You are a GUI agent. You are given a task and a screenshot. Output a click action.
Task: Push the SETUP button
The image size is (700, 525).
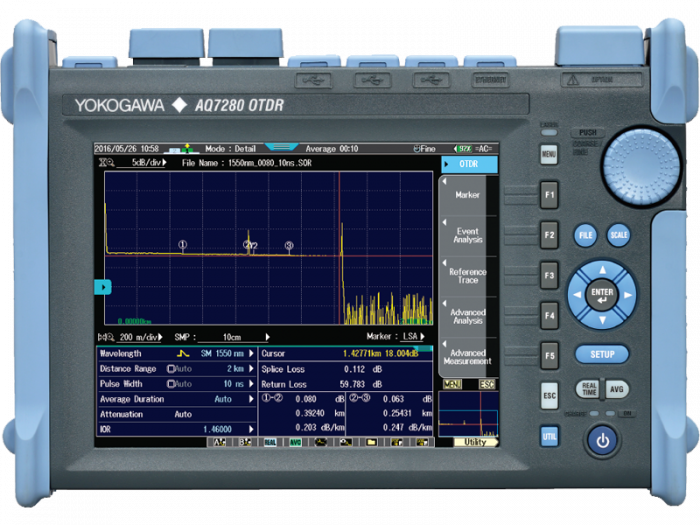click(x=602, y=354)
